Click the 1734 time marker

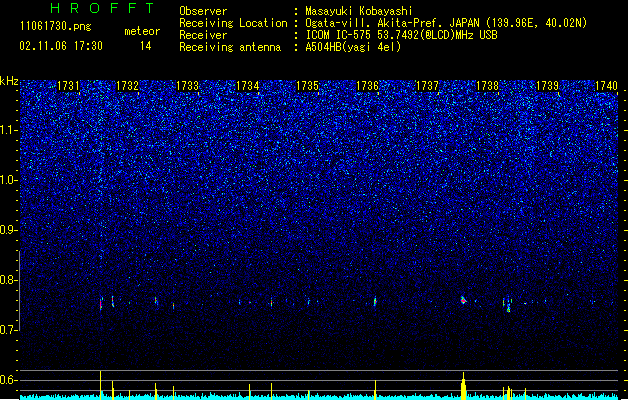coord(248,86)
